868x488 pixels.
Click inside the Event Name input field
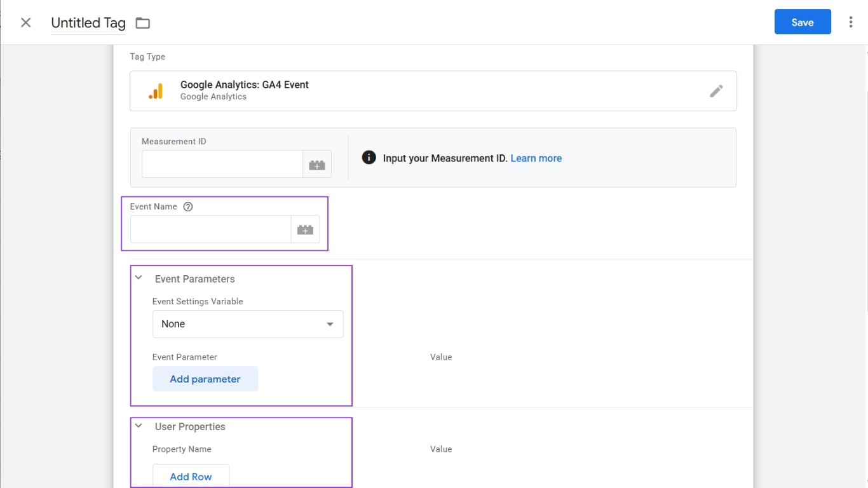(x=210, y=229)
